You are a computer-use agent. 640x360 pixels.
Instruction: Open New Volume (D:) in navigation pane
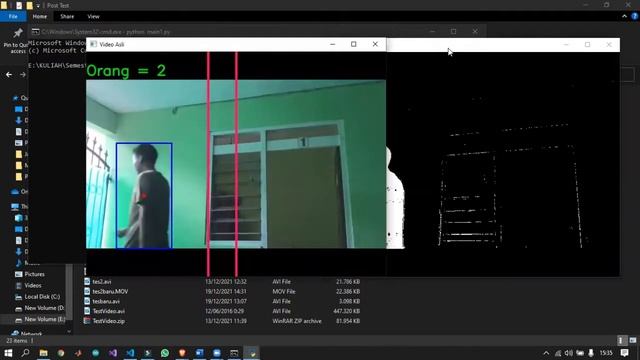pos(44,308)
